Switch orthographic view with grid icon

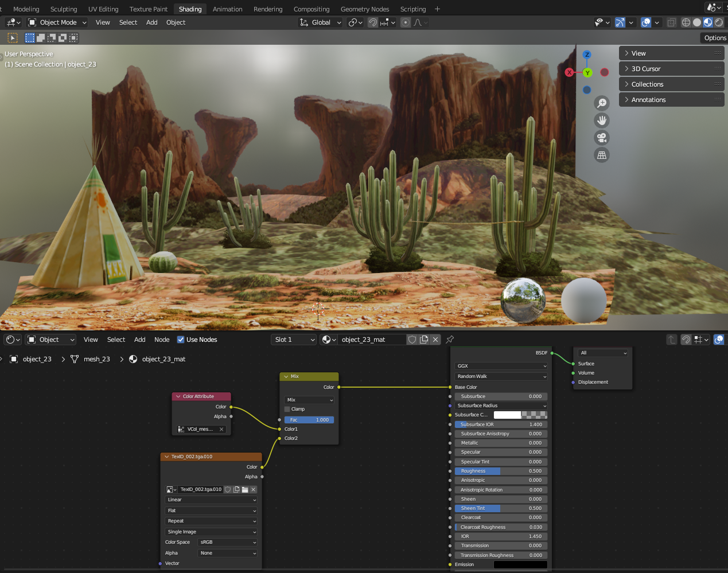(602, 155)
